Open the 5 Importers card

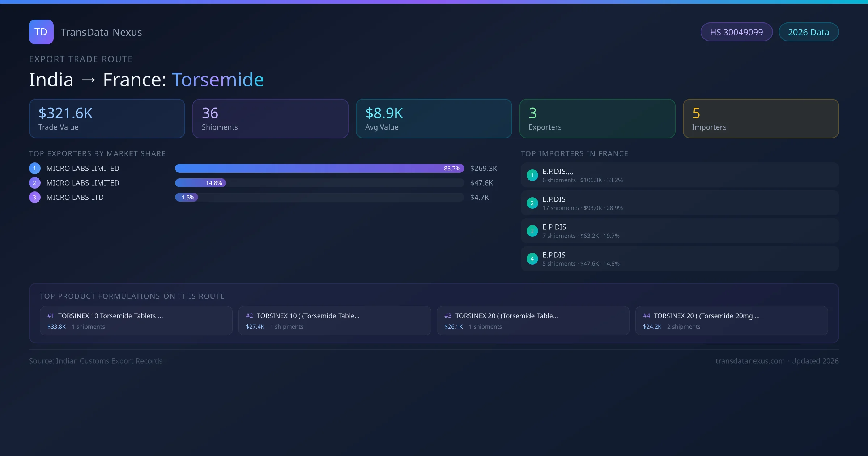pos(761,118)
